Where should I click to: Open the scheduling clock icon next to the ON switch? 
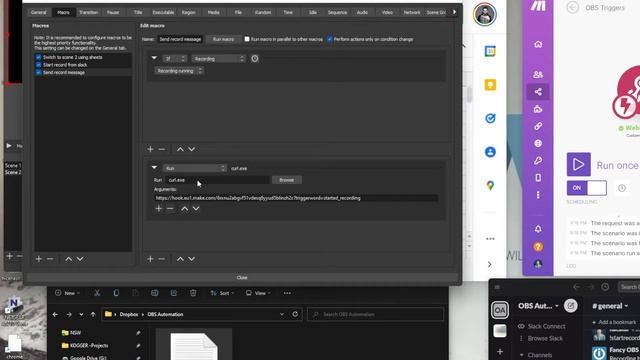pos(622,188)
